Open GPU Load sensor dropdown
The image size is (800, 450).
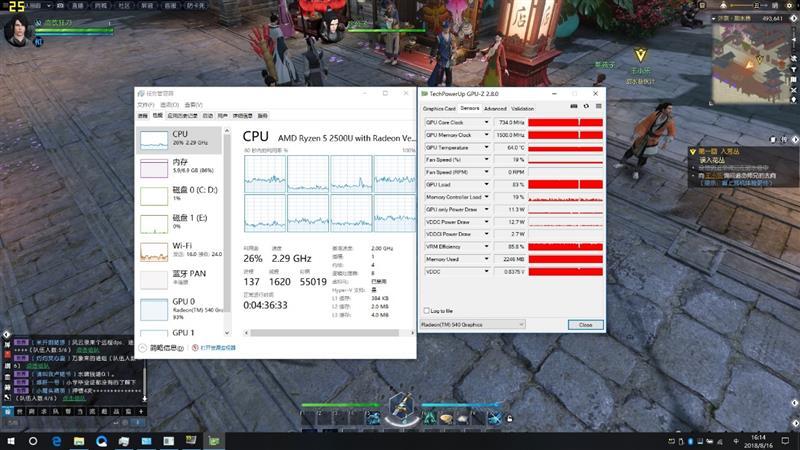click(x=486, y=185)
